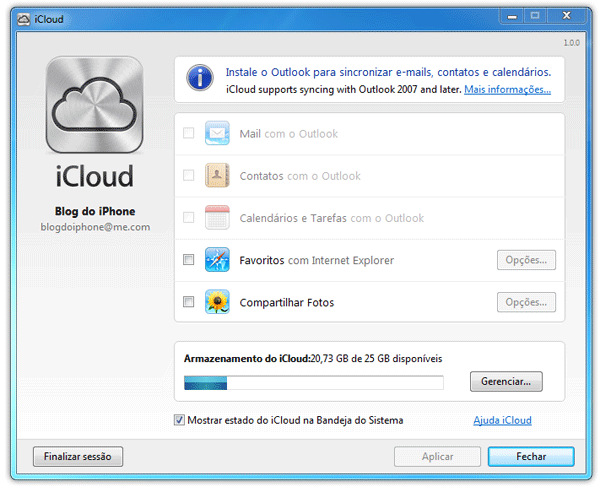Screen dimensions: 600x487
Task: Click the iCloud storage usage bar
Action: 314,383
